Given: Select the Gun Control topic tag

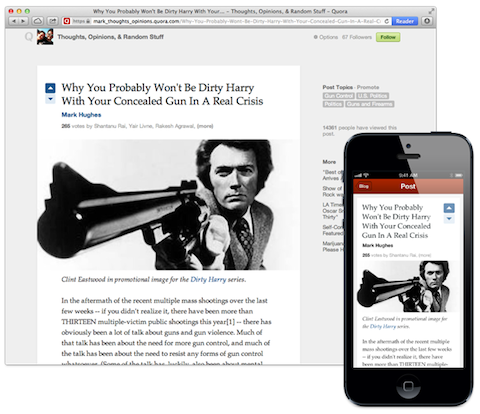Looking at the screenshot, I should 338,96.
